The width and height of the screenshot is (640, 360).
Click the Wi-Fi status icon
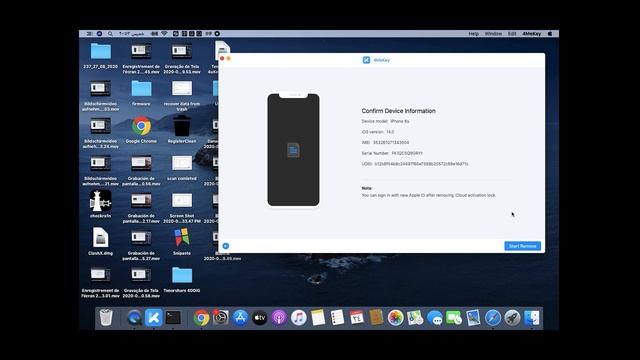click(x=164, y=34)
